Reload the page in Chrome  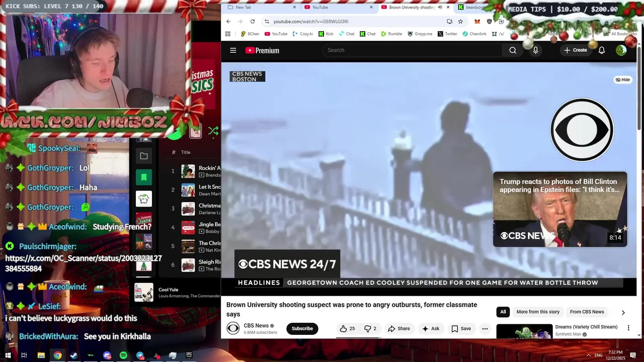click(253, 22)
